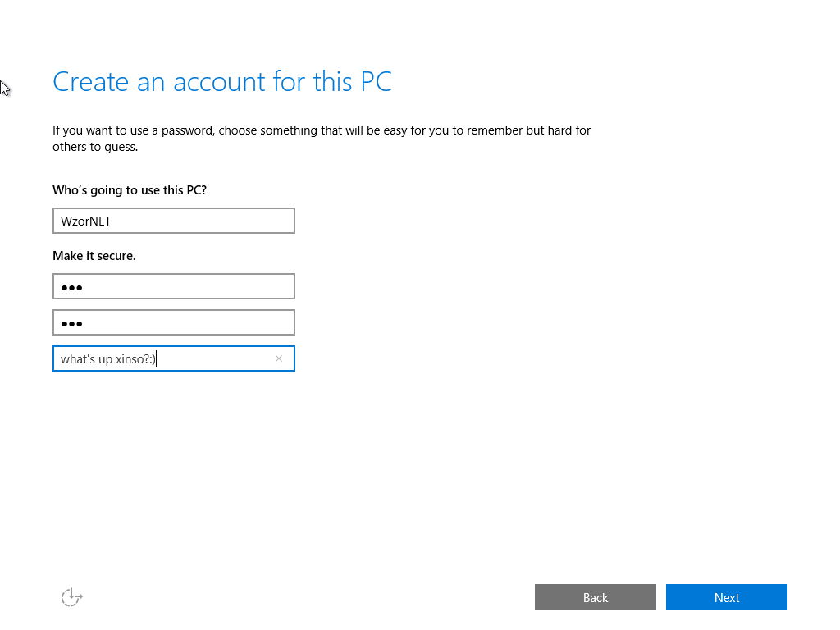Screen dimensions: 840x630
Task: Click the 'Make it secure.' label
Action: 94,256
